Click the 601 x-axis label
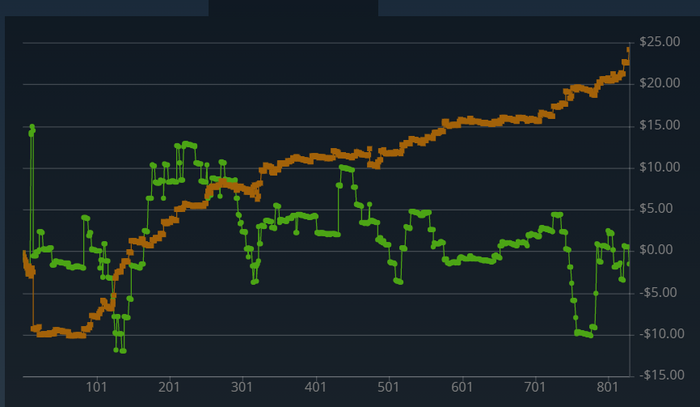Viewport: 700px width, 407px height. [x=462, y=387]
